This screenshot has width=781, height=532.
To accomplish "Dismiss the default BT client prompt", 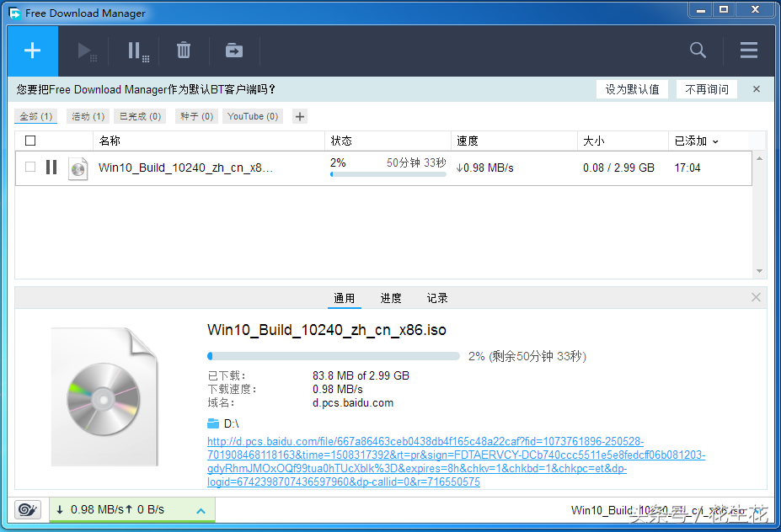I will pyautogui.click(x=757, y=89).
